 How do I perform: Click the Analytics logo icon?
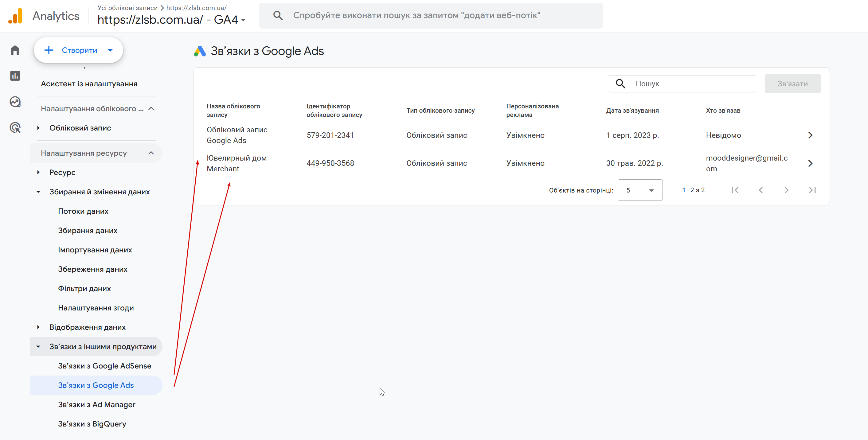(x=15, y=16)
